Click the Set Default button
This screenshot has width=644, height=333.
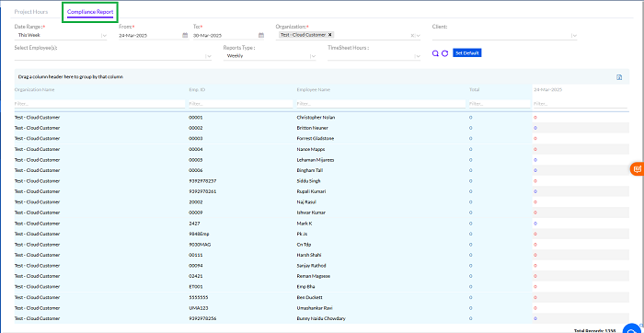point(467,53)
